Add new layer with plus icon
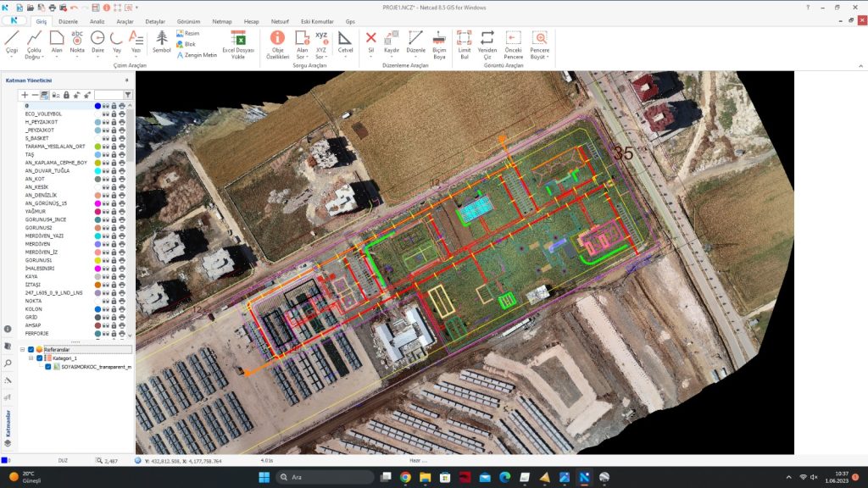The image size is (868, 488). coord(25,95)
